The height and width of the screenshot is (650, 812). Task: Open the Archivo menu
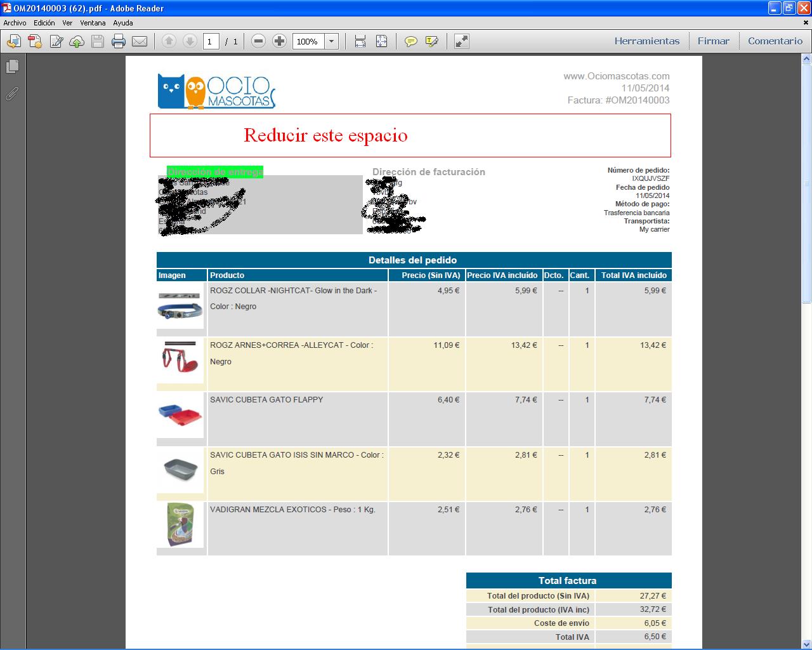point(15,23)
